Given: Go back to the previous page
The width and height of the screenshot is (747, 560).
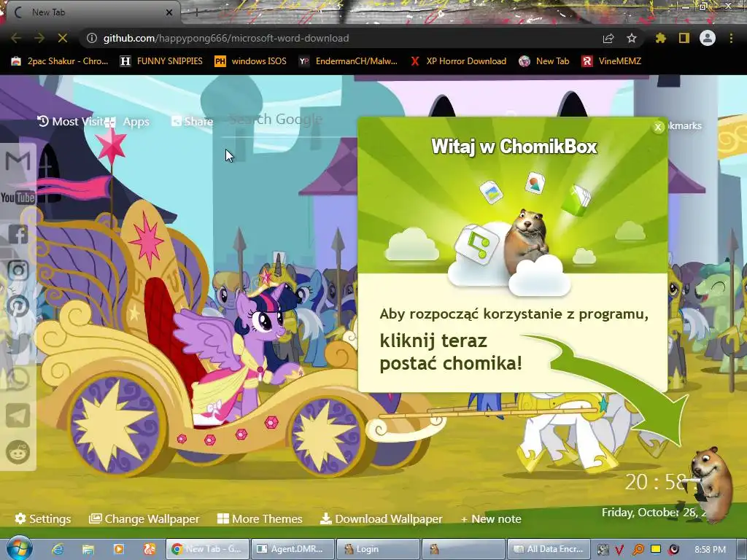Looking at the screenshot, I should [x=16, y=38].
